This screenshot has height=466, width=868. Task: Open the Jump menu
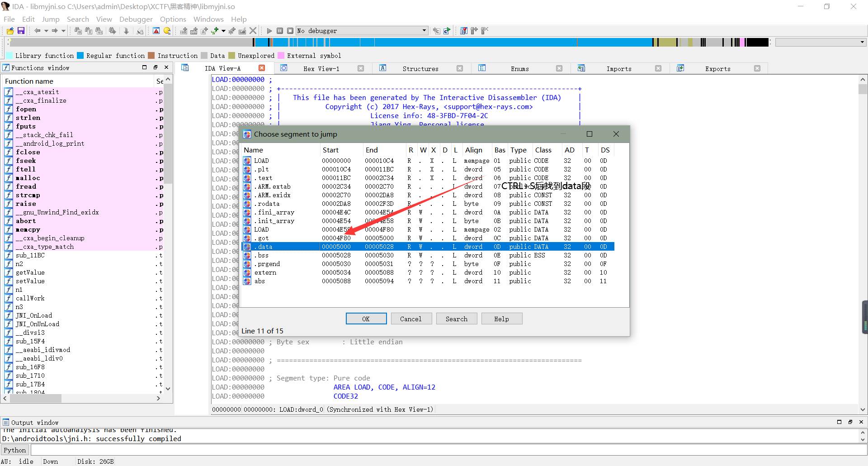(51, 19)
